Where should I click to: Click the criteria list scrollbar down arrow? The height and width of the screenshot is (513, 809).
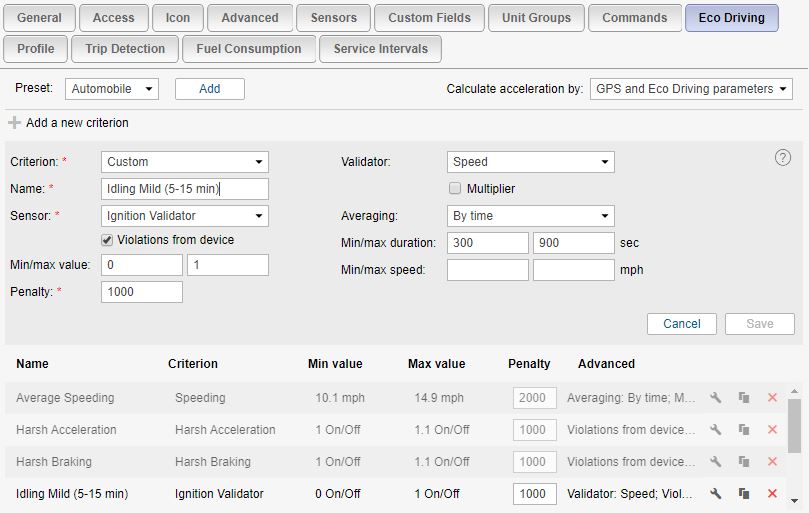(795, 501)
